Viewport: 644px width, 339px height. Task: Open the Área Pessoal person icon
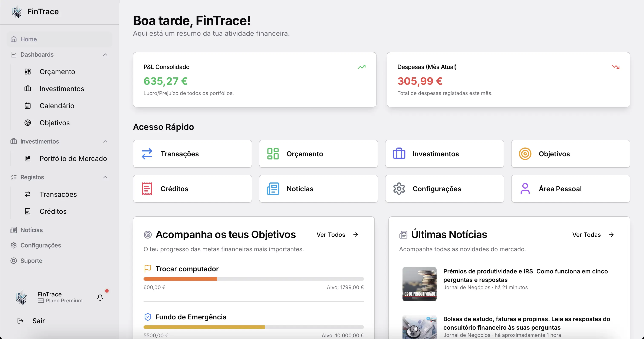(525, 189)
